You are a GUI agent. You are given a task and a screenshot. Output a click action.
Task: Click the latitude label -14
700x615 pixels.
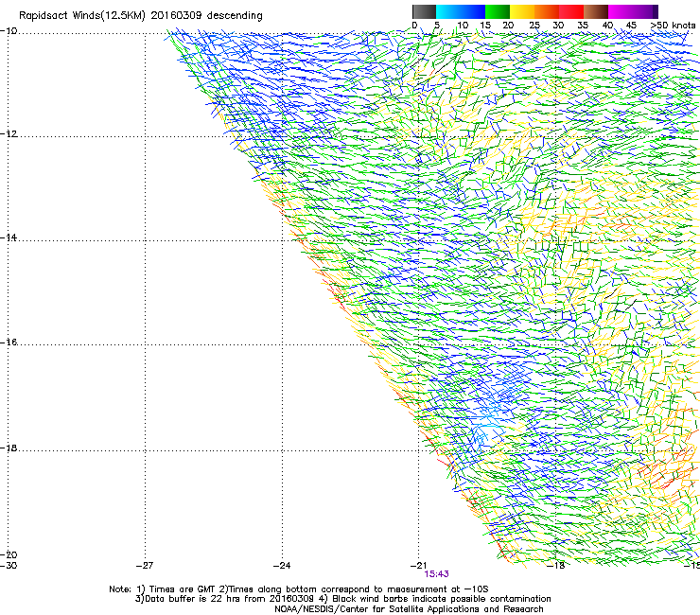pos(9,238)
